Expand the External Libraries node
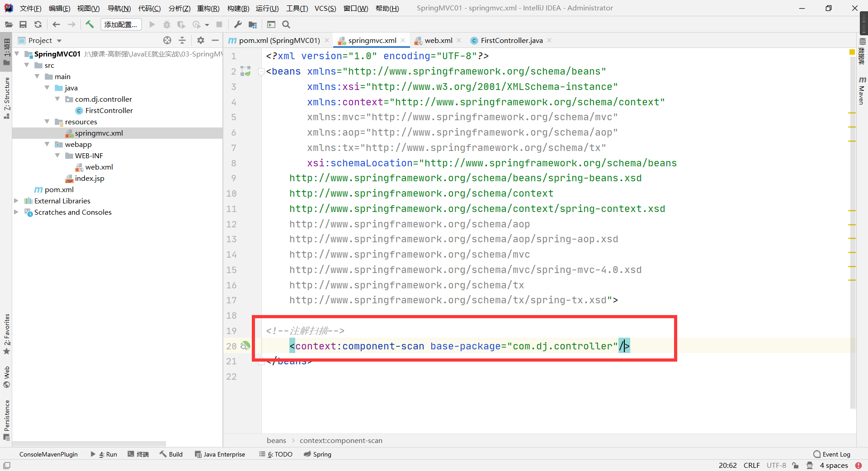868x471 pixels. coord(17,201)
